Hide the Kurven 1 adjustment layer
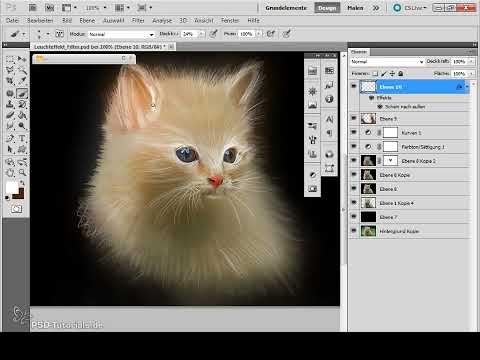 point(354,132)
